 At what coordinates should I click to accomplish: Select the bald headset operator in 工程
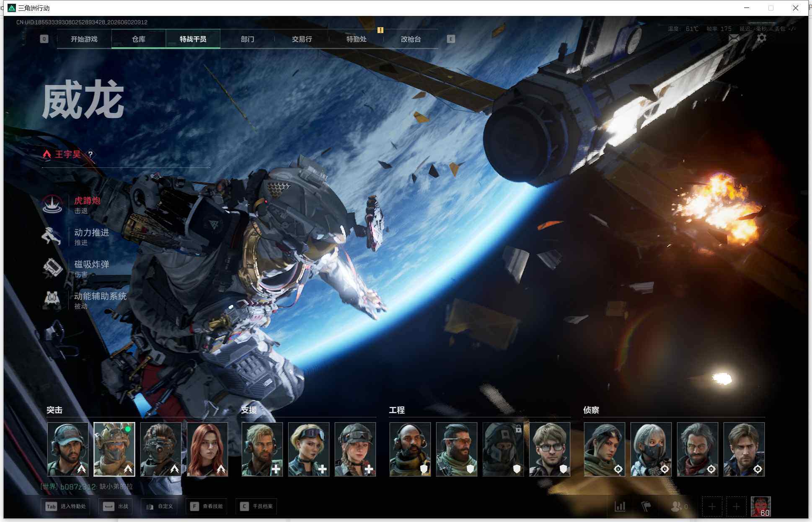point(410,449)
